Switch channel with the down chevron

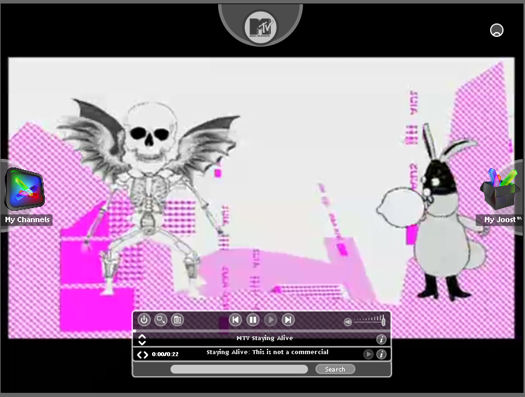(142, 342)
